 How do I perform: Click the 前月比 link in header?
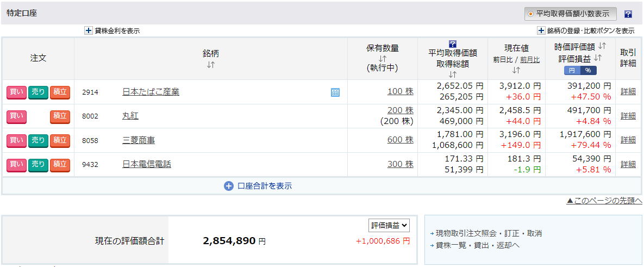coord(530,60)
